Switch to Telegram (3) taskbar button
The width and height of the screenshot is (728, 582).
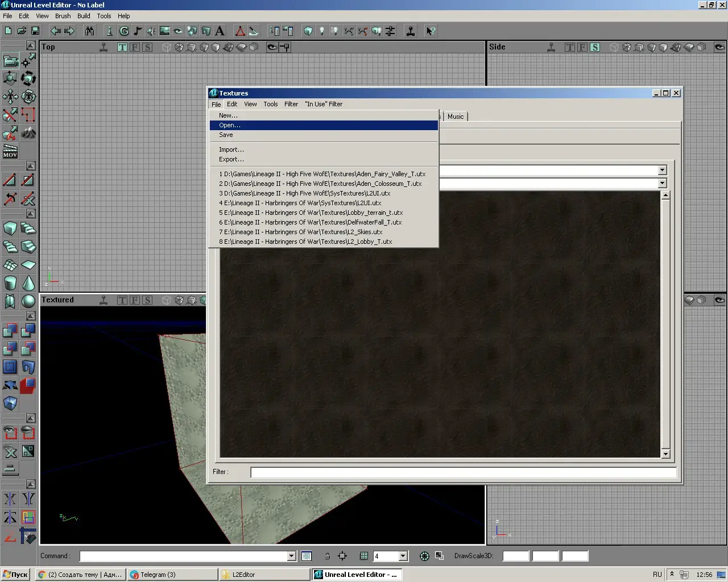[173, 575]
